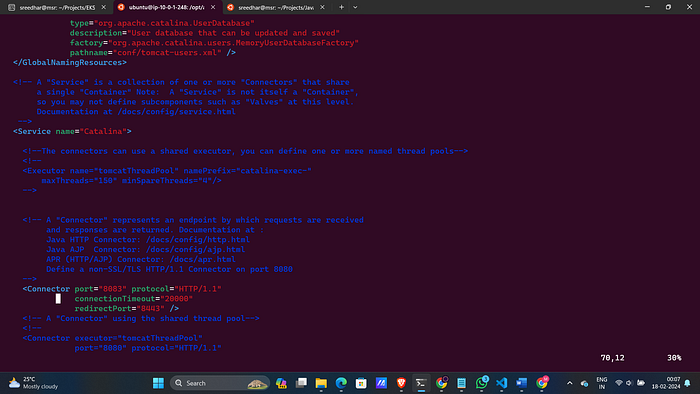Open the clock showing 00:07 18-02-2024
The height and width of the screenshot is (394, 700).
pos(666,383)
